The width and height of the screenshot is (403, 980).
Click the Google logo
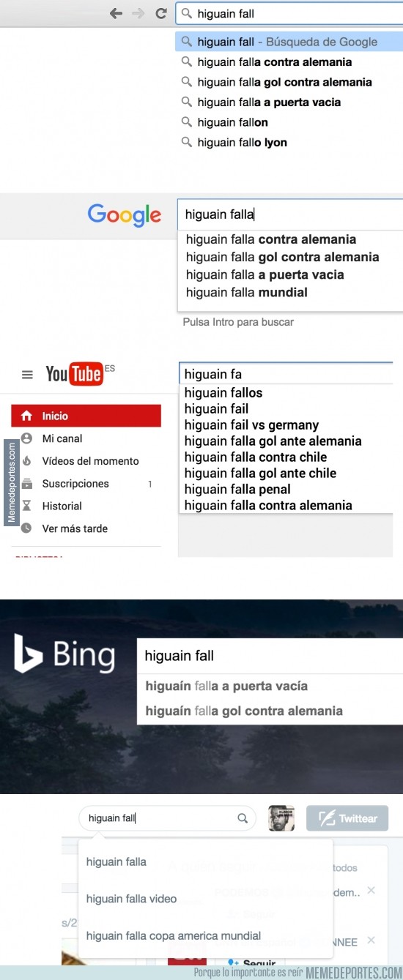point(125,214)
